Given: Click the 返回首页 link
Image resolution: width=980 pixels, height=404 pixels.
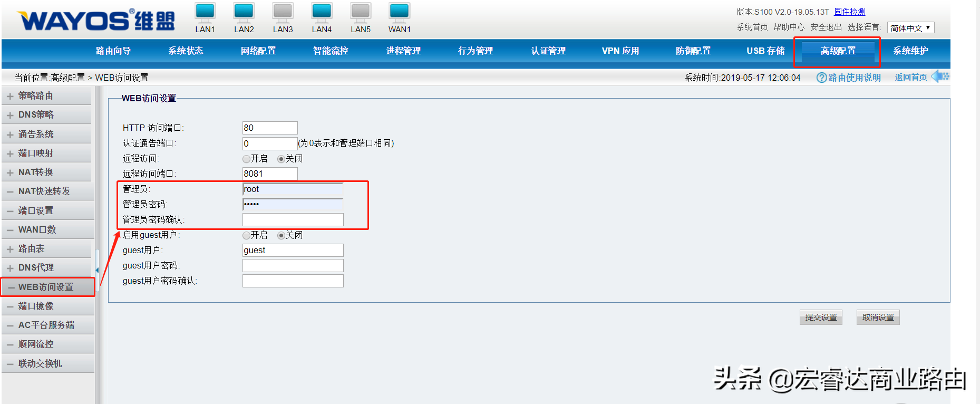Looking at the screenshot, I should tap(910, 77).
